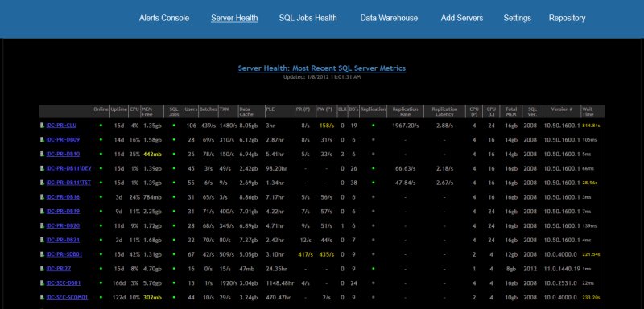644x309 pixels.
Task: Click the server icon beside IDC-SEC-SCOM01
Action: (42, 297)
